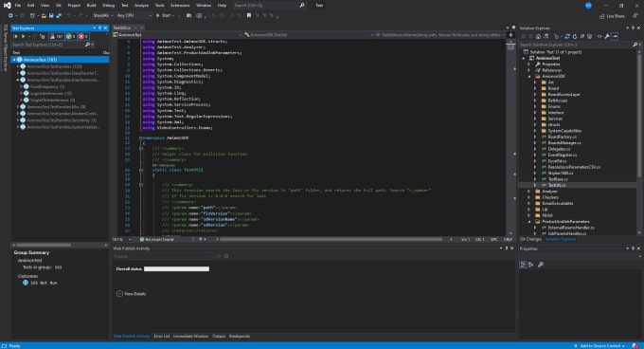Click the editor horizontal scrollbar
644x349 pixels.
[x=331, y=239]
